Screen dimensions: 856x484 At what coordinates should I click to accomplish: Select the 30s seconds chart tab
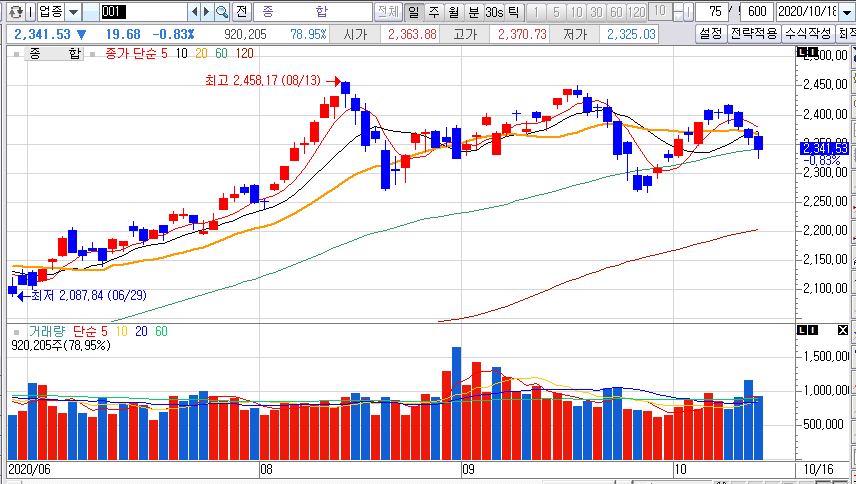point(494,11)
